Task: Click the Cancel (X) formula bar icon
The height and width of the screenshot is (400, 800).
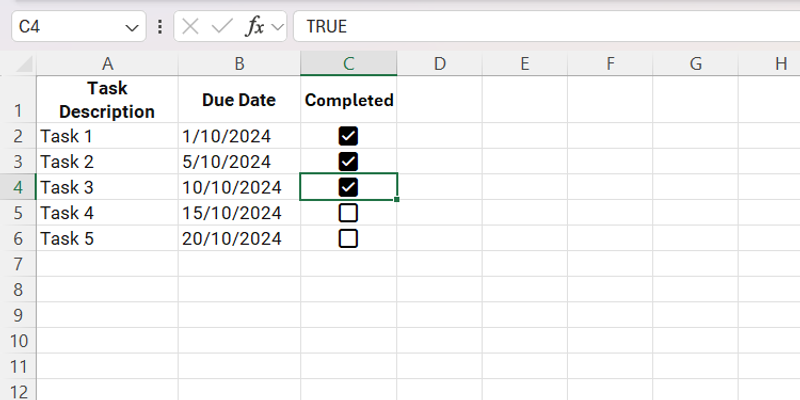Action: (190, 27)
